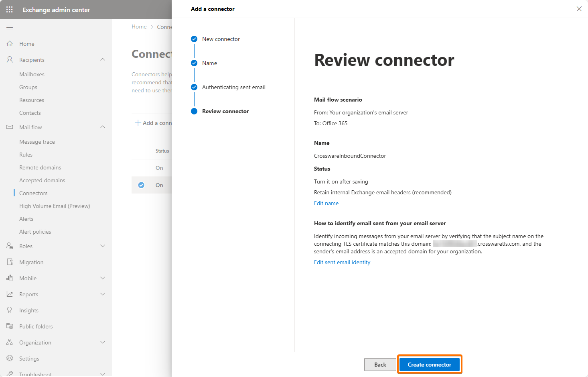Collapse the navigation hamburger menu
Viewport: 588px width, 377px height.
10,27
